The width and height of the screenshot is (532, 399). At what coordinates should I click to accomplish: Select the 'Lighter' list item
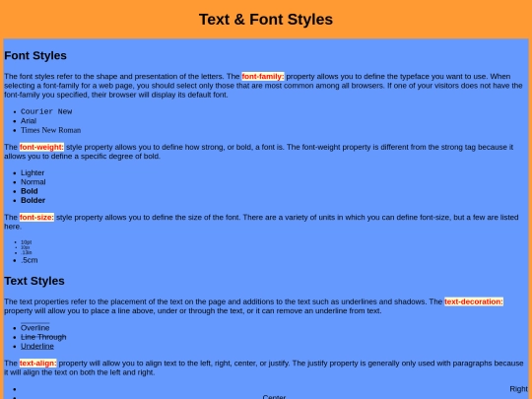tap(33, 172)
